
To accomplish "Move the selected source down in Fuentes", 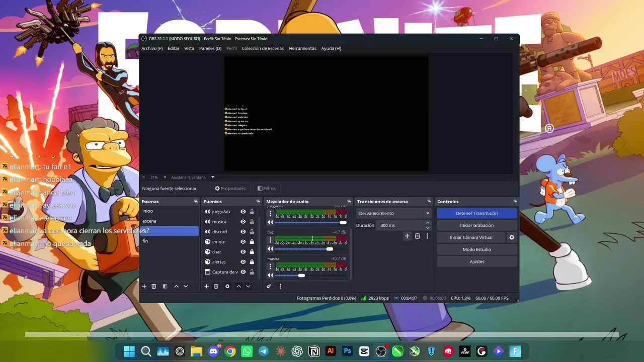I will coord(248,286).
